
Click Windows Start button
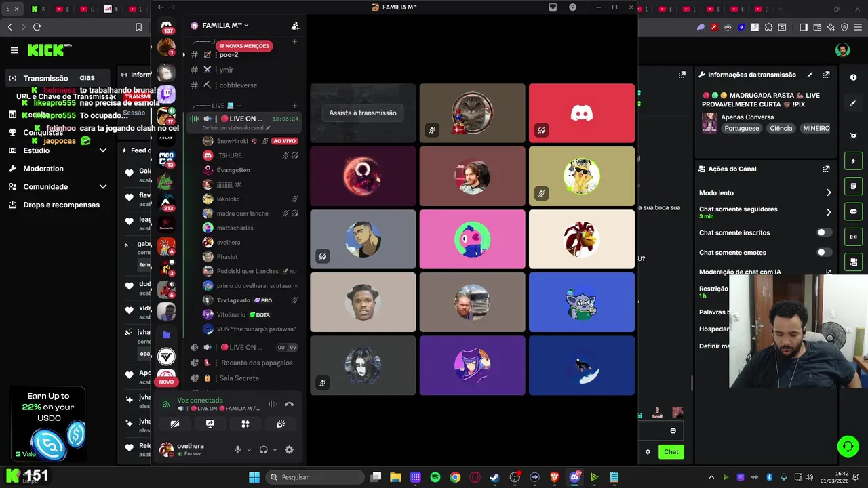(254, 477)
